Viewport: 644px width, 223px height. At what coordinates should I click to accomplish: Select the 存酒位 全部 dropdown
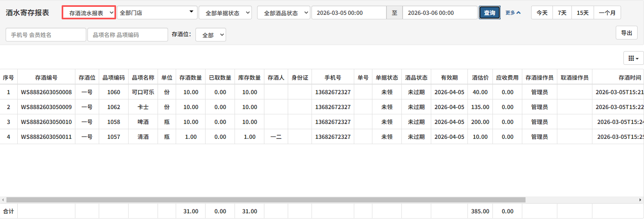click(211, 35)
